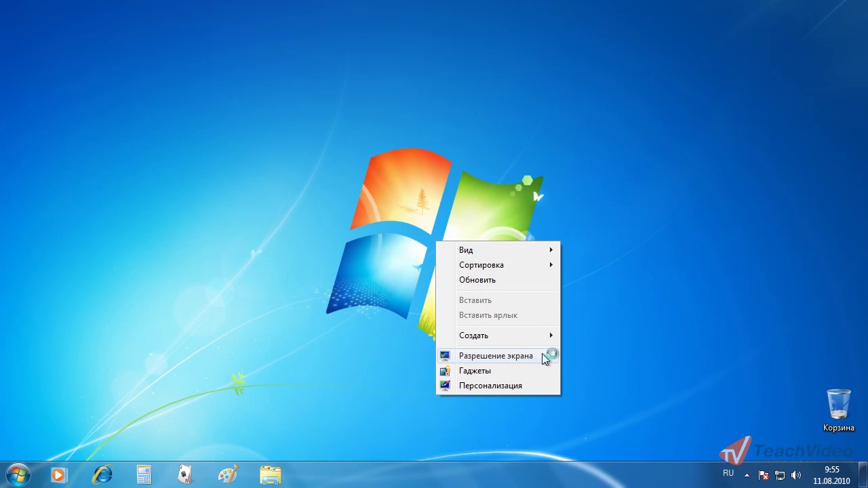This screenshot has height=488, width=868.
Task: Open Paint from the taskbar
Action: click(228, 475)
